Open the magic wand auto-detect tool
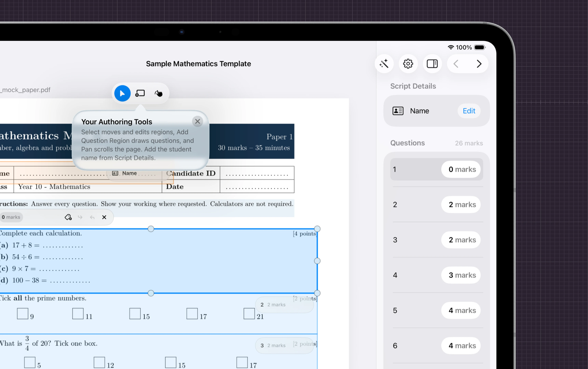 click(x=384, y=64)
